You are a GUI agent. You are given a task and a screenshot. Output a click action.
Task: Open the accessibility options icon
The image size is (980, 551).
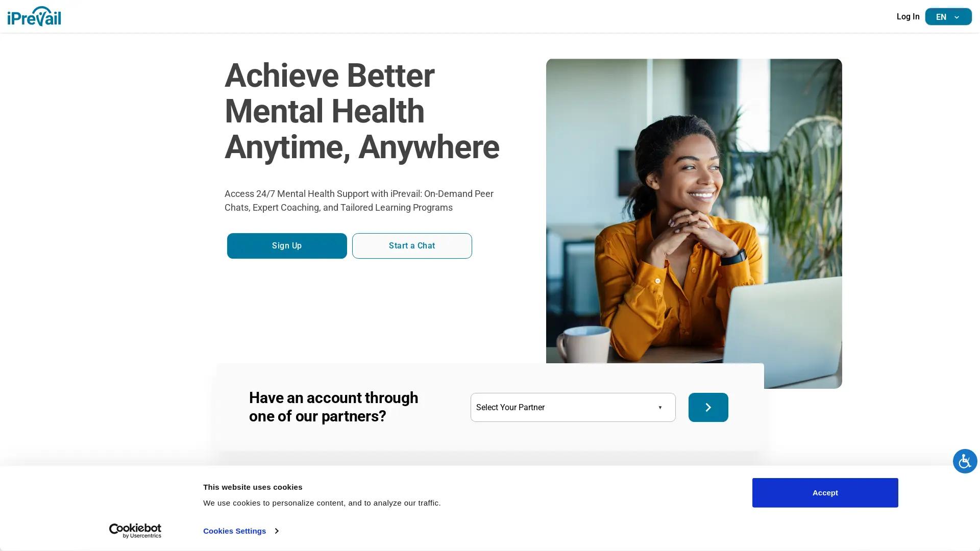(965, 461)
